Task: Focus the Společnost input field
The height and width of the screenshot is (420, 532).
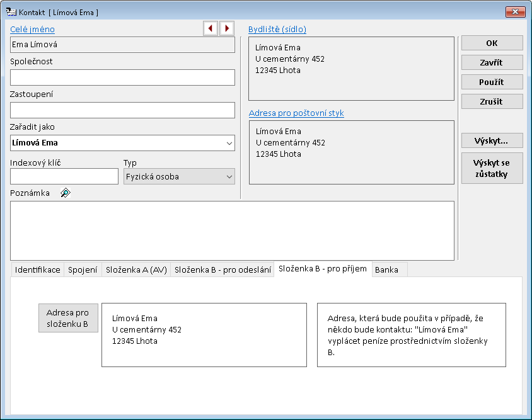Action: (x=122, y=77)
